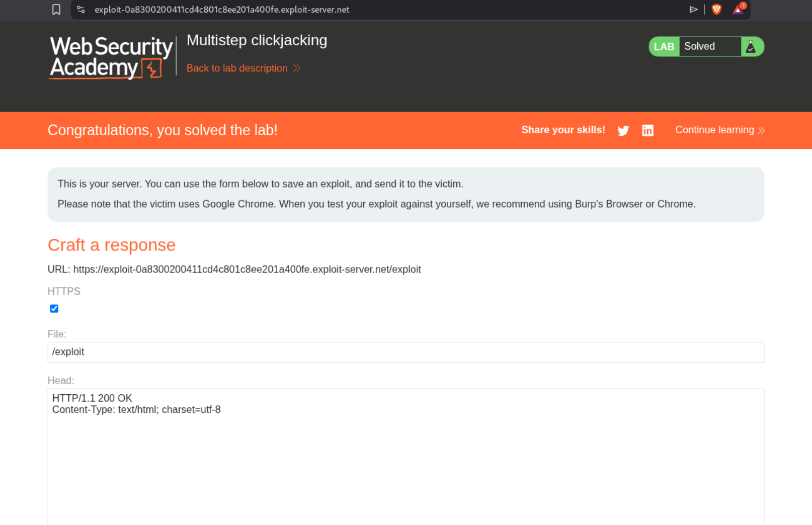
Task: Click the green LAB label badge
Action: click(x=664, y=47)
